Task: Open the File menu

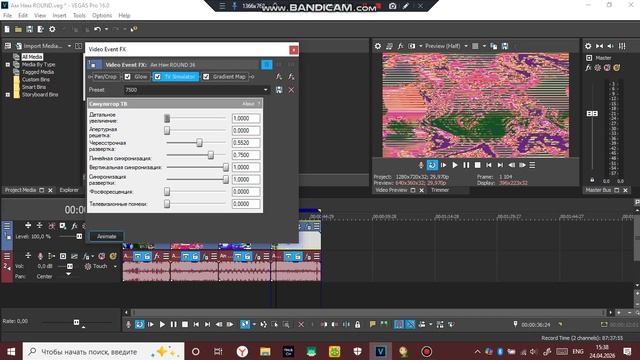Action: (x=7, y=16)
